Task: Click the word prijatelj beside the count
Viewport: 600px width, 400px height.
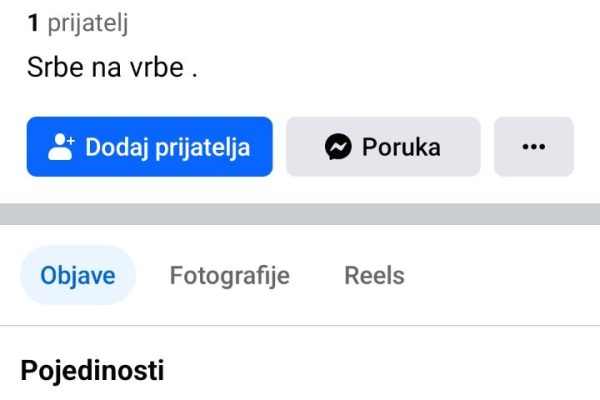Action: [x=88, y=24]
